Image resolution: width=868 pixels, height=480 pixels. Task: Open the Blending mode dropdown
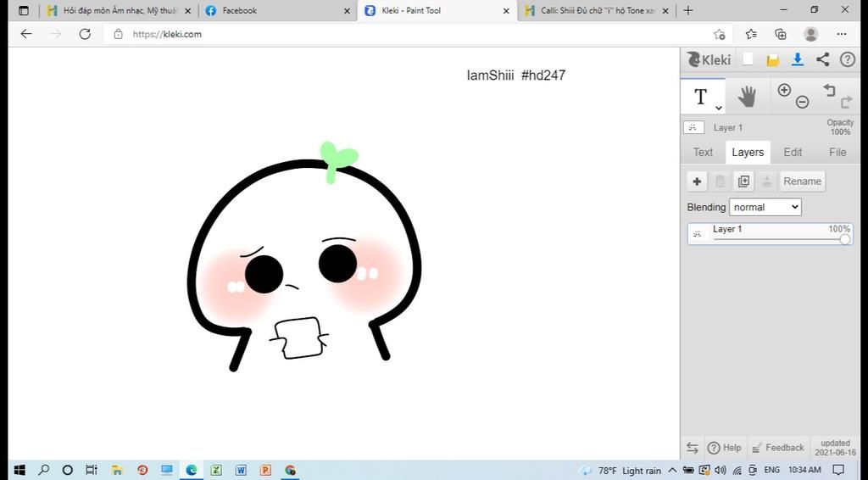(x=765, y=207)
